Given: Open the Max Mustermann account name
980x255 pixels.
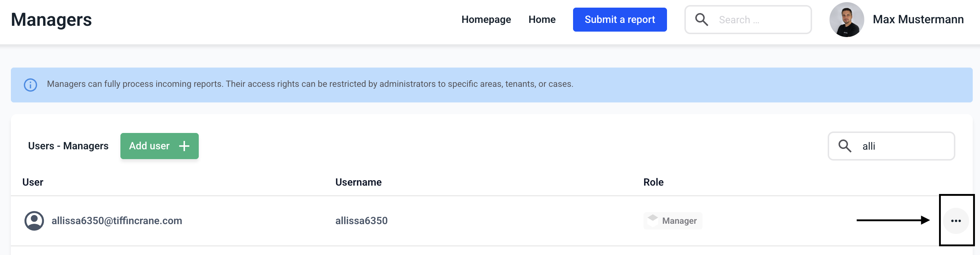Looking at the screenshot, I should point(918,20).
